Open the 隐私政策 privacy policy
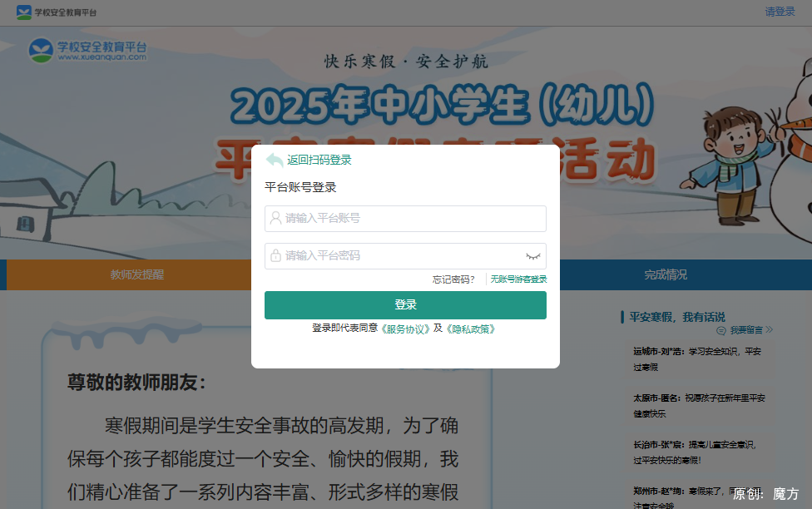This screenshot has height=509, width=812. 473,329
